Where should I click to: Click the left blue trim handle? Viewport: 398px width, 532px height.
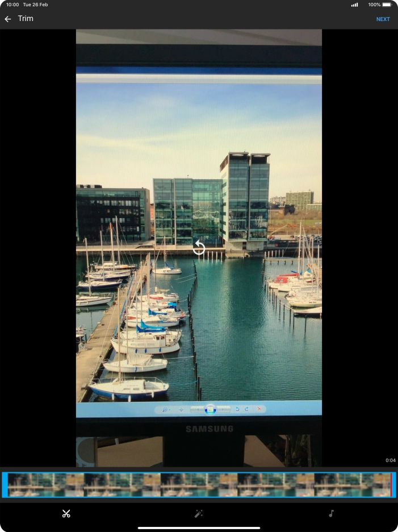point(5,484)
